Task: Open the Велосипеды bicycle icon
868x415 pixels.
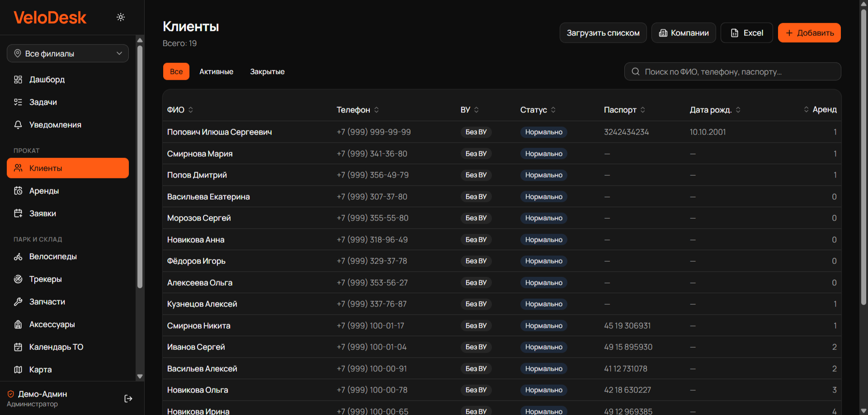Action: point(18,257)
